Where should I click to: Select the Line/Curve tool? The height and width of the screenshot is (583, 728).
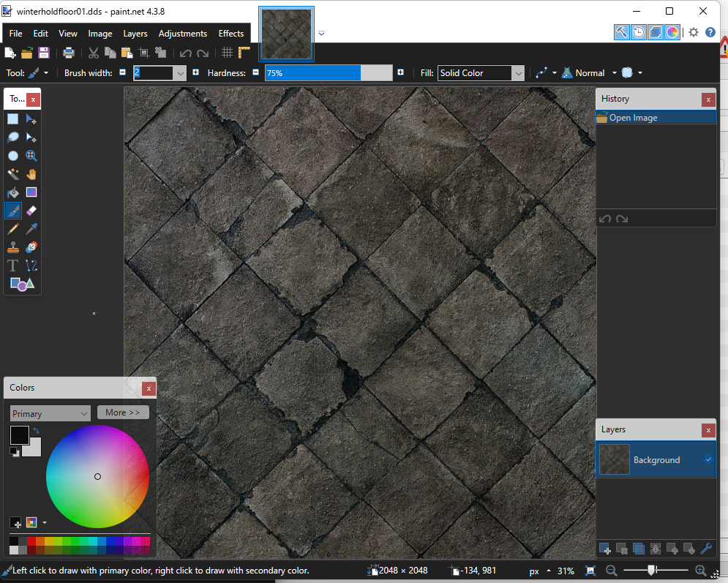[x=31, y=266]
